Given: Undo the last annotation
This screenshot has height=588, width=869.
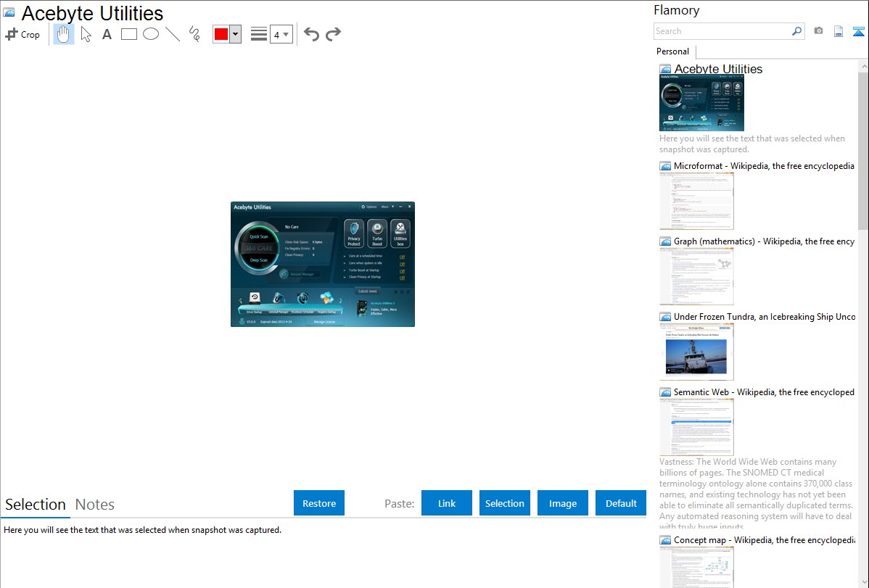Looking at the screenshot, I should [311, 34].
